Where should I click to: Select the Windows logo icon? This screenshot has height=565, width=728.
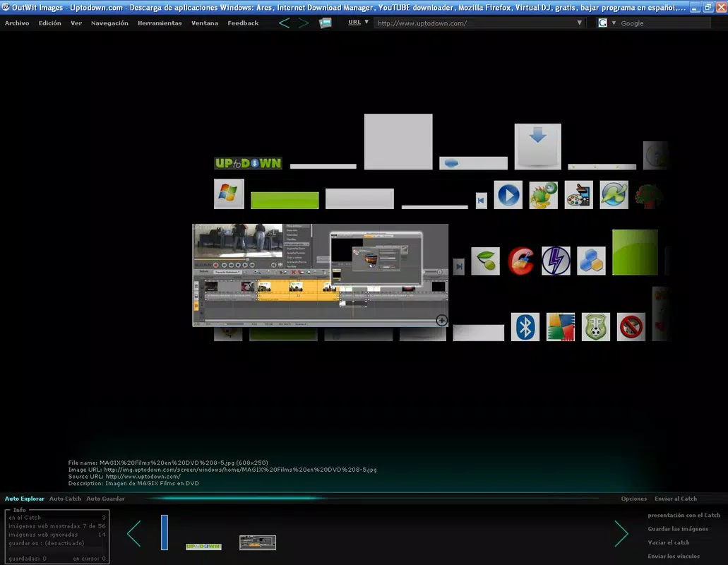229,194
